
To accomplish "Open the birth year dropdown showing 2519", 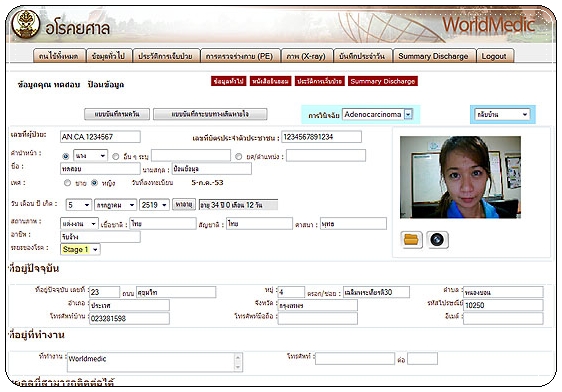I will [x=154, y=205].
